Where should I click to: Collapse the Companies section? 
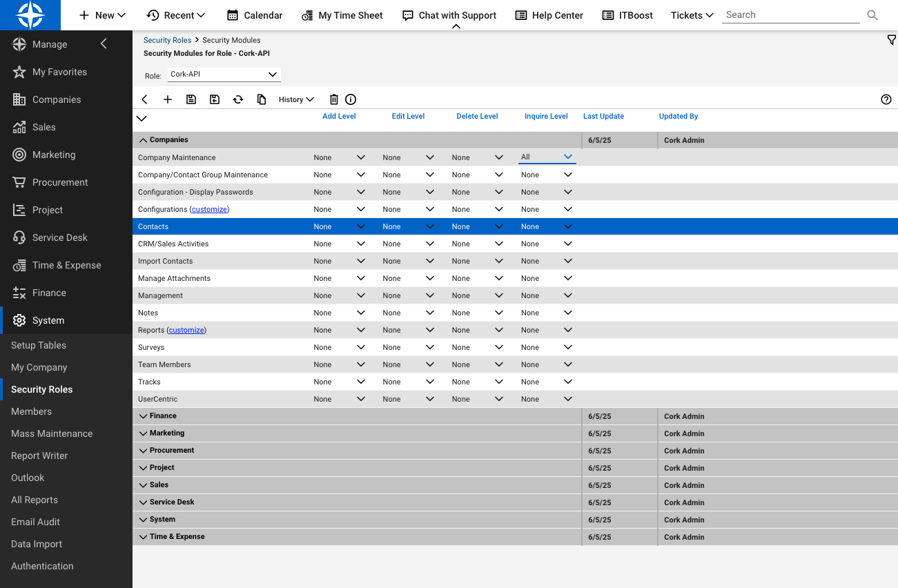143,140
